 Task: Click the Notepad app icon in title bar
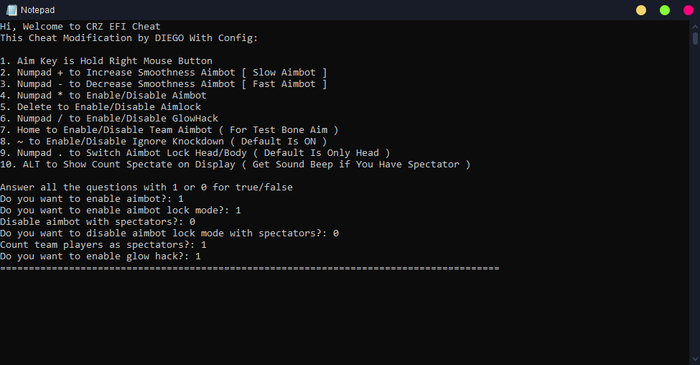coord(12,10)
